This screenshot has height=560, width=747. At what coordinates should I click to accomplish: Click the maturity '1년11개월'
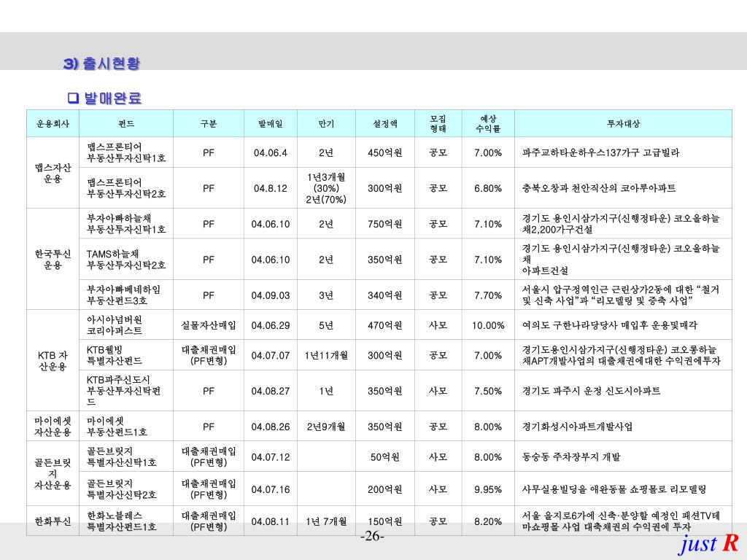coord(326,356)
